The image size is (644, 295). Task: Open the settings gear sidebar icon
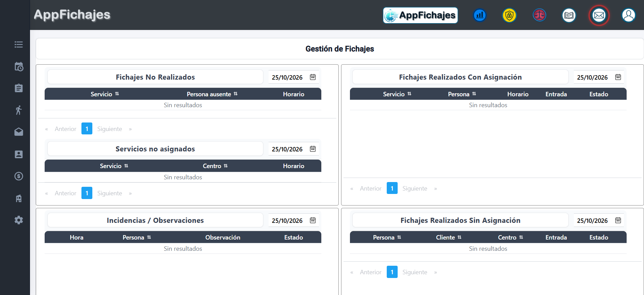[19, 220]
